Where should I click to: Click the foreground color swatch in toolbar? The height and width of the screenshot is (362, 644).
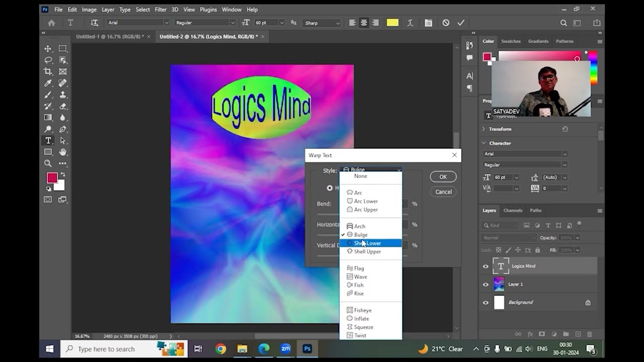[x=52, y=178]
